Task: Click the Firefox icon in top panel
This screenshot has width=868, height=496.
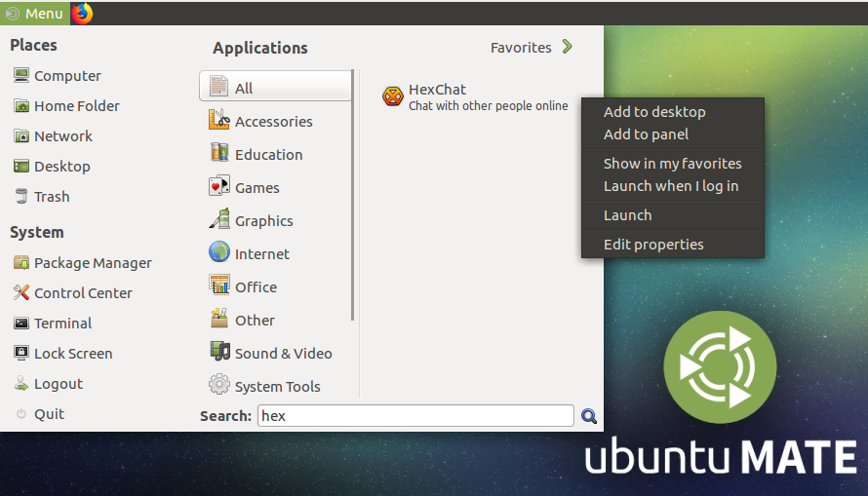Action: click(82, 14)
